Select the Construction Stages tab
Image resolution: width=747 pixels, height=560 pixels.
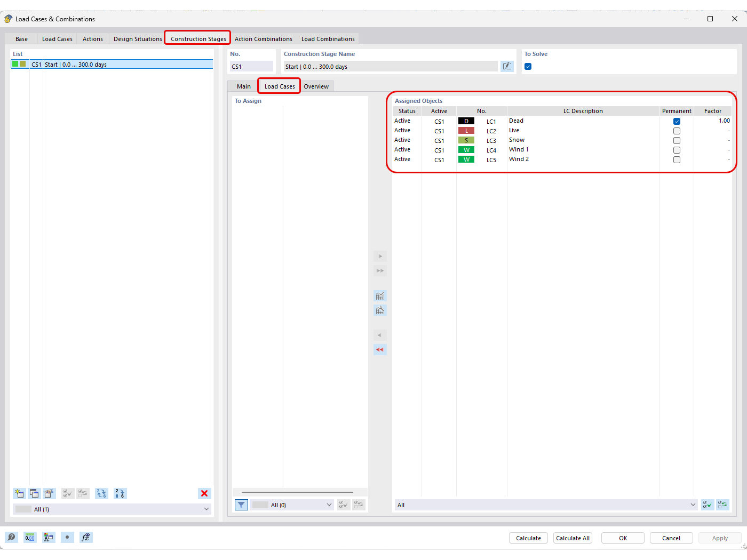198,39
